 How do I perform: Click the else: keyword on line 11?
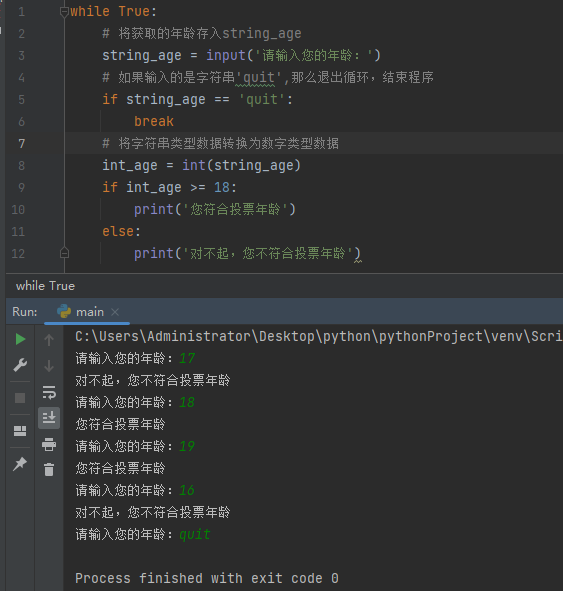[x=121, y=231]
